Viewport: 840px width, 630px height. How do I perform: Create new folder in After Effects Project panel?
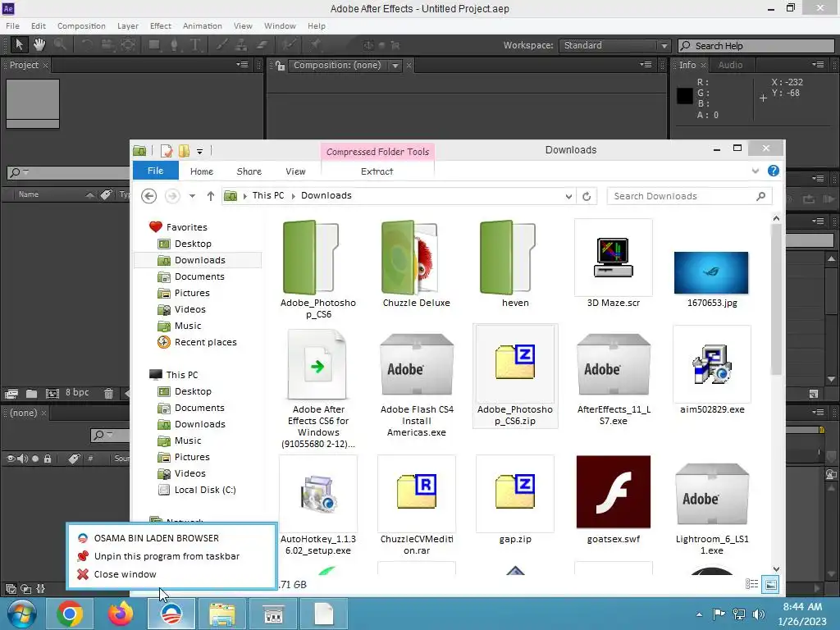coord(32,394)
